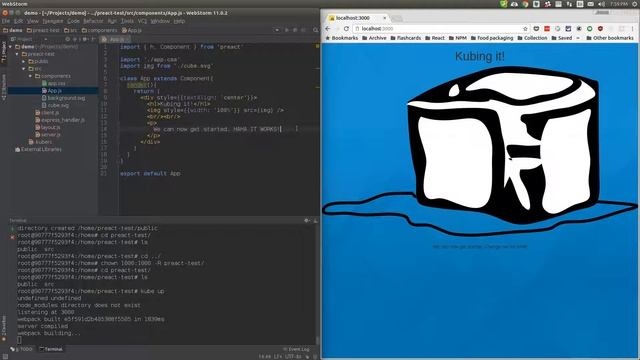Screen dimensions: 640x360
Task: Click the UTF-8 encoding in status bar
Action: point(293,357)
